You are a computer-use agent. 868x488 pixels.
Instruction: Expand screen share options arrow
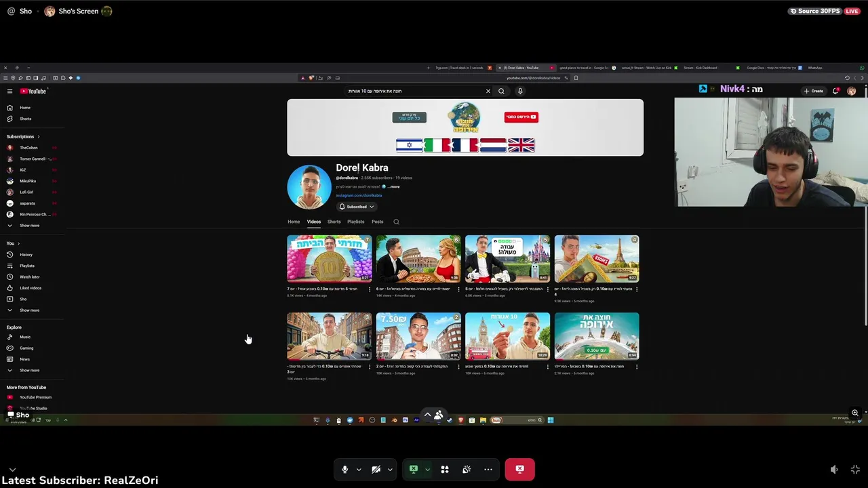coord(427,469)
